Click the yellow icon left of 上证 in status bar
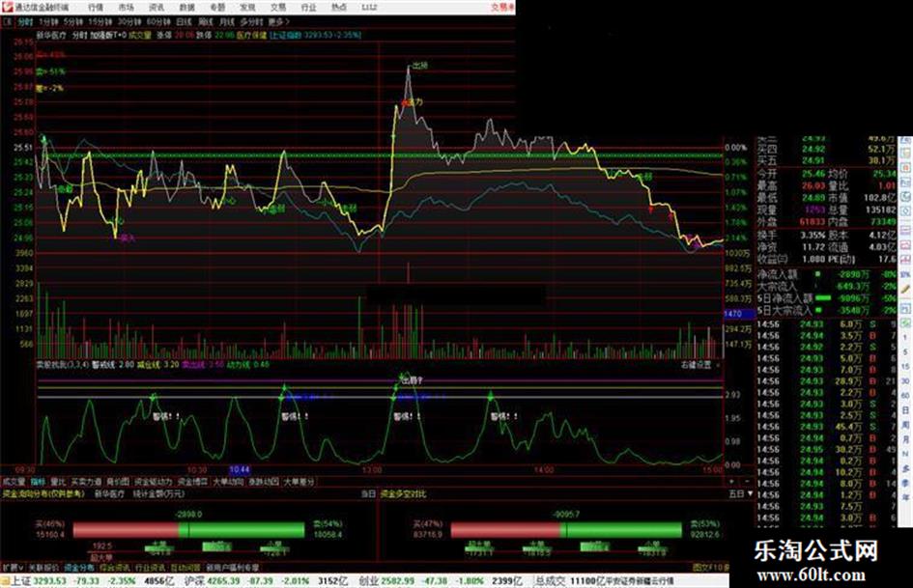Image resolution: width=913 pixels, height=588 pixels. pyautogui.click(x=5, y=581)
